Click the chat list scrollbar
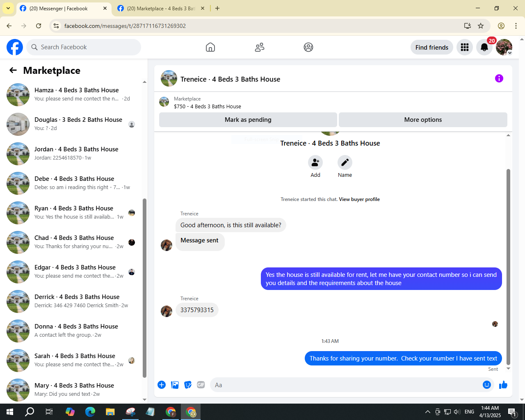Viewport: 525px width, 420px height. pos(144,288)
